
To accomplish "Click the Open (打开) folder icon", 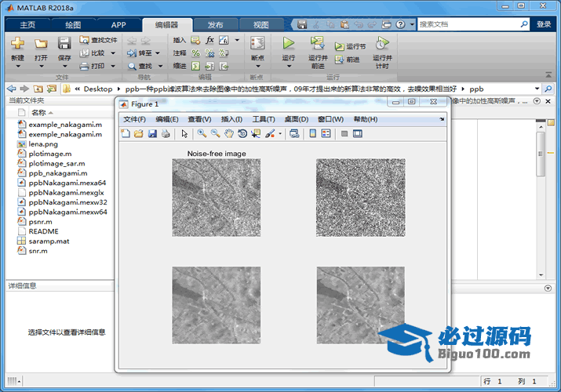I will [x=41, y=43].
